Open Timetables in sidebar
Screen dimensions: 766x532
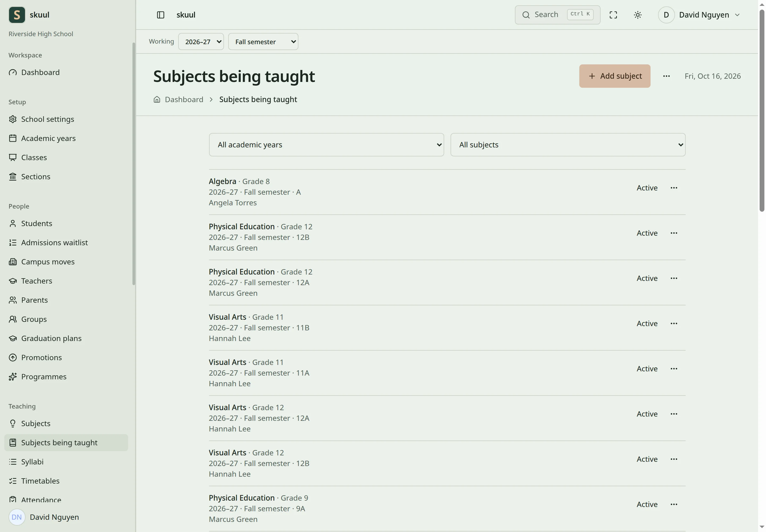[66, 481]
